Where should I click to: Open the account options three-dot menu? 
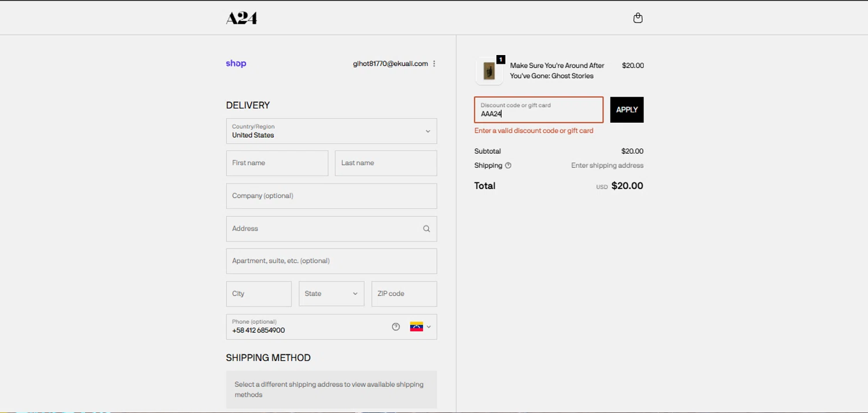(x=434, y=64)
